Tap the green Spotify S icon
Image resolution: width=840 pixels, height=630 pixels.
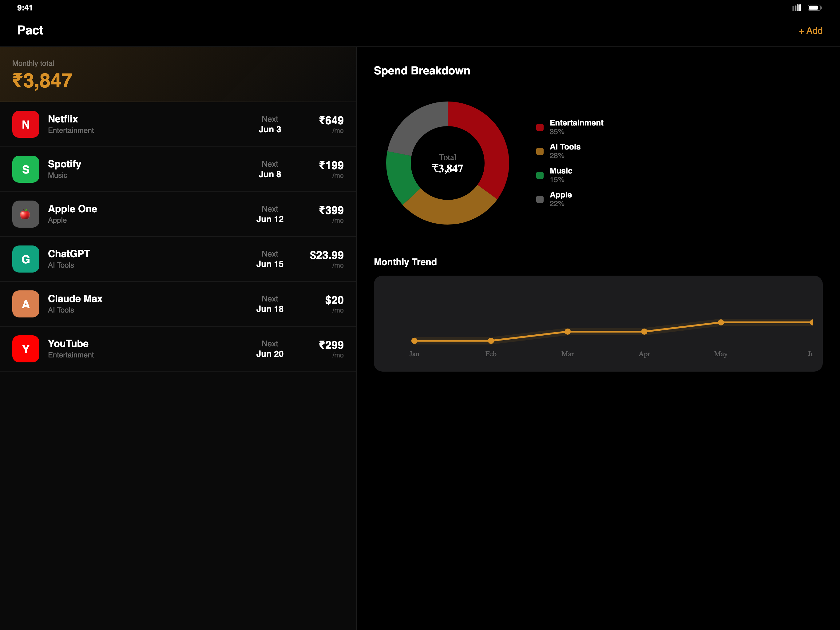(x=26, y=169)
